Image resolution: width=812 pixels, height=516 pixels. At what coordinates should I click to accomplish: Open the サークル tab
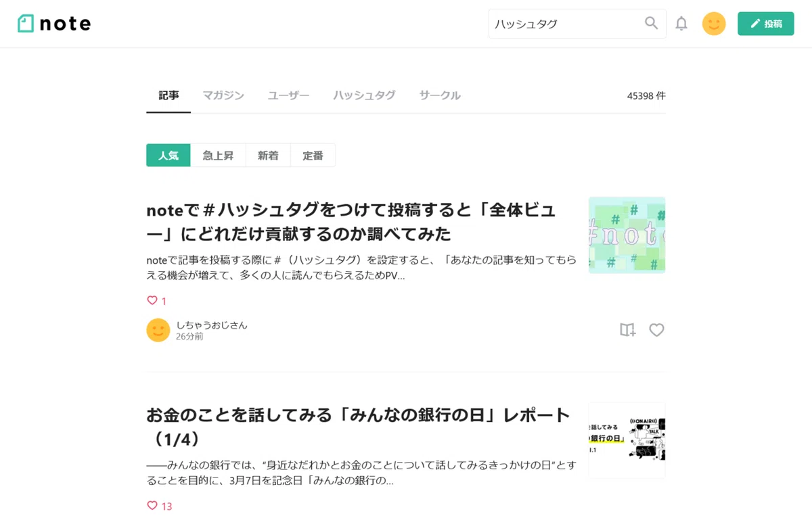440,95
